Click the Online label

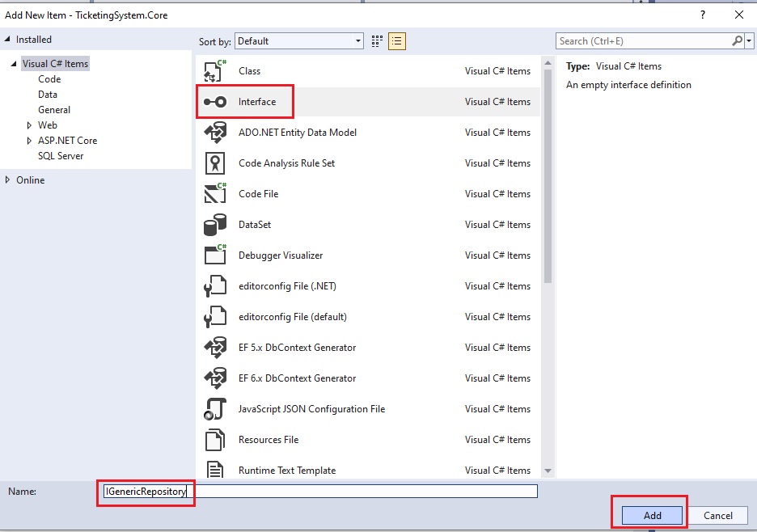(31, 180)
